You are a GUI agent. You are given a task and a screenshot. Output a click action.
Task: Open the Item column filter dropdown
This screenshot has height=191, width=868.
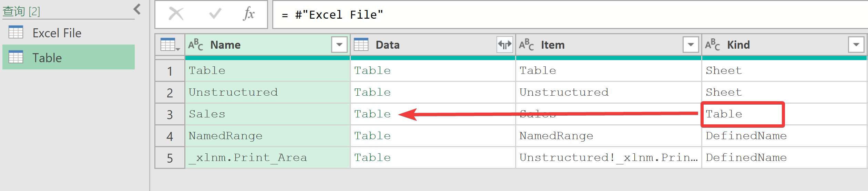[x=691, y=45]
